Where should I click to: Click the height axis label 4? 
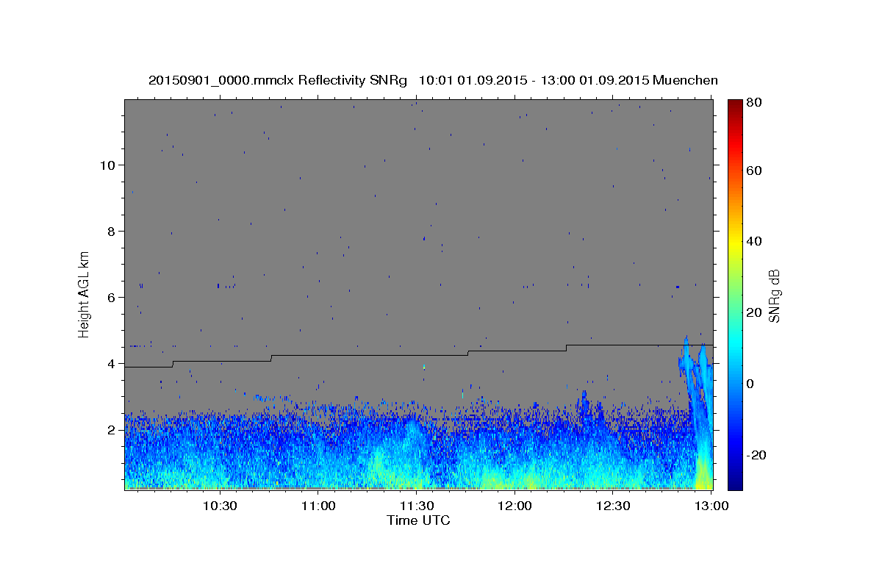point(111,363)
